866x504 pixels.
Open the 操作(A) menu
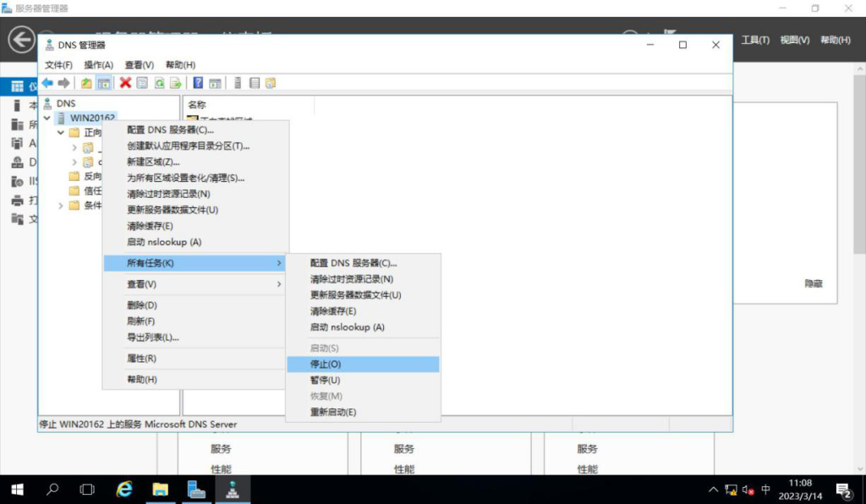pyautogui.click(x=98, y=64)
